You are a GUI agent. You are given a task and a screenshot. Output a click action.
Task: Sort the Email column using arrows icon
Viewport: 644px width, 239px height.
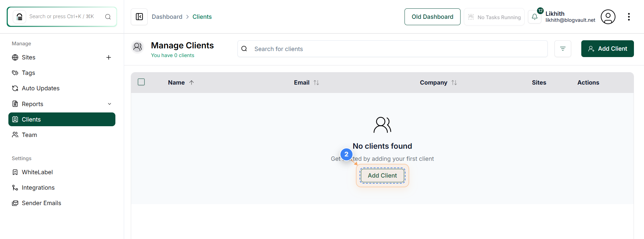click(x=316, y=83)
